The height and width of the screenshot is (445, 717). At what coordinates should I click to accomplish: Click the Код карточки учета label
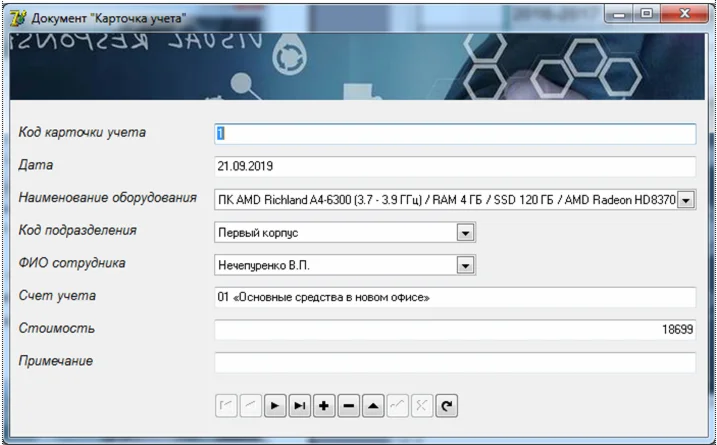pos(82,133)
